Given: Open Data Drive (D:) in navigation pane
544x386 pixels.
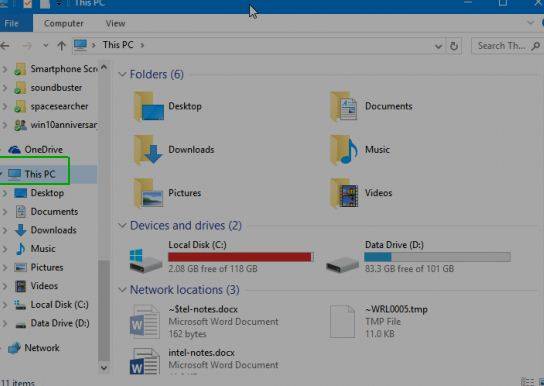Looking at the screenshot, I should [52, 323].
